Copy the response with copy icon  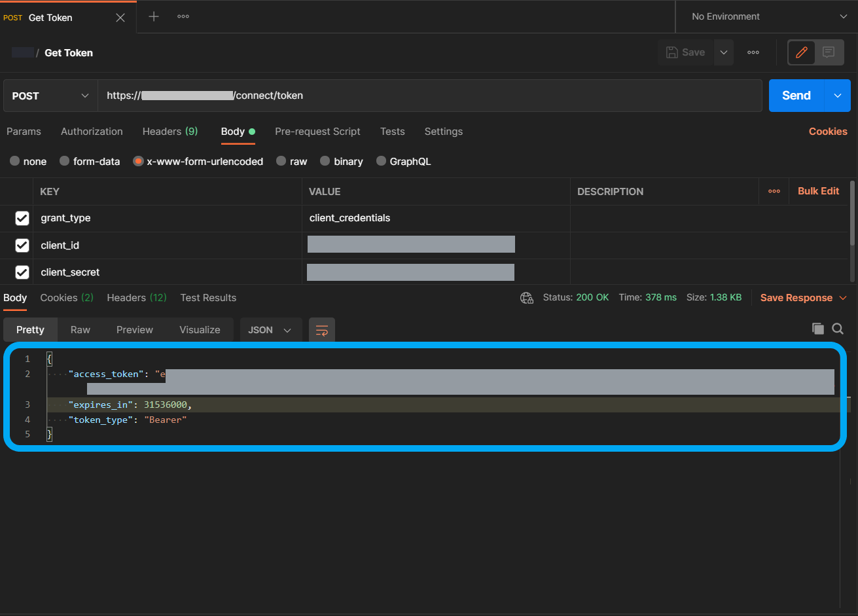pos(818,329)
